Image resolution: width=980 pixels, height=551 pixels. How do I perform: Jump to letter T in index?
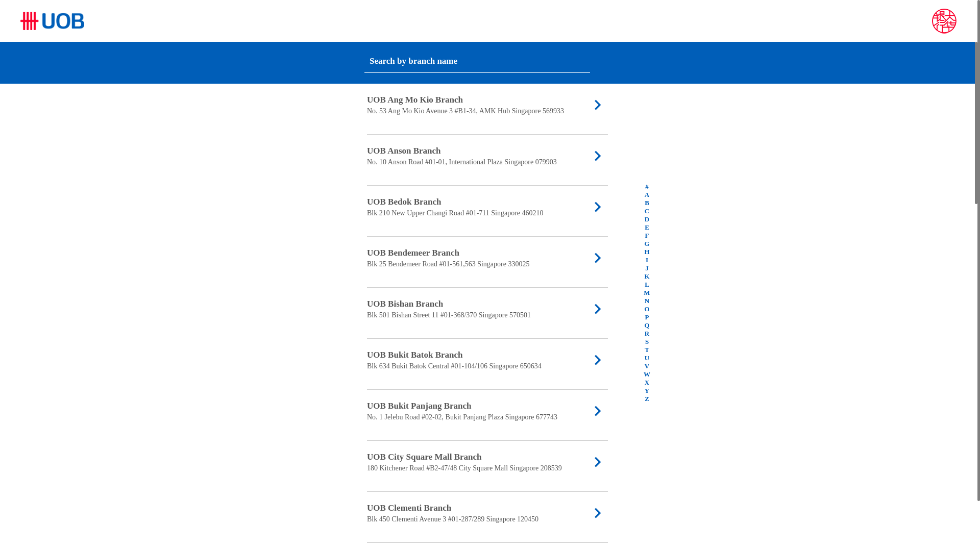(x=647, y=350)
